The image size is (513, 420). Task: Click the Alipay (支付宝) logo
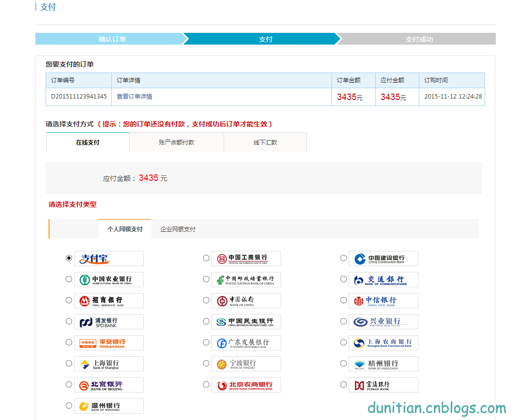pos(108,259)
